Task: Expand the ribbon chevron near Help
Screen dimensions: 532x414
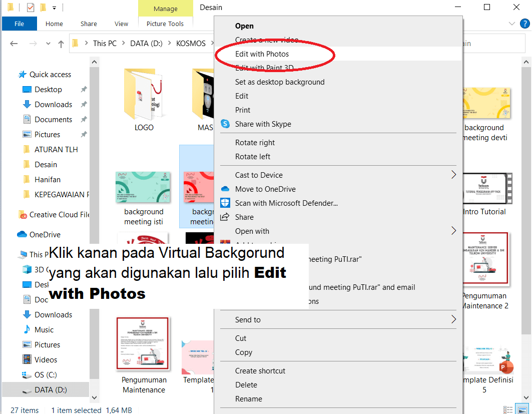Action: click(512, 24)
